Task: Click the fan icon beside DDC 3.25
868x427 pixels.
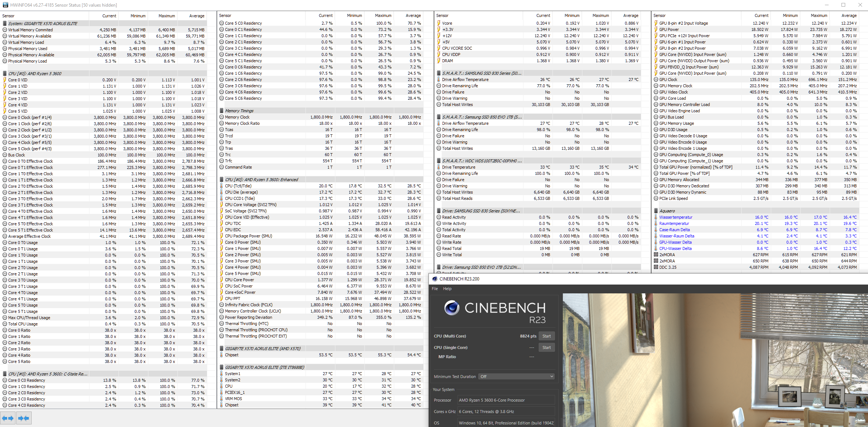Action: click(x=656, y=267)
